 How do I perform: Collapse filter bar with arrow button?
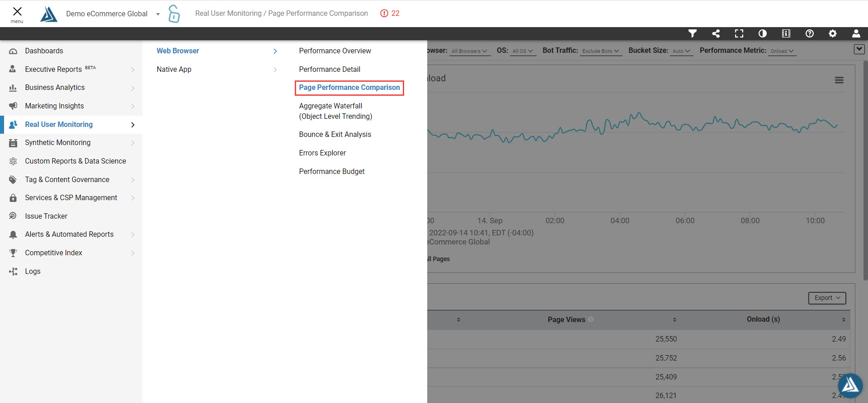[x=859, y=49]
